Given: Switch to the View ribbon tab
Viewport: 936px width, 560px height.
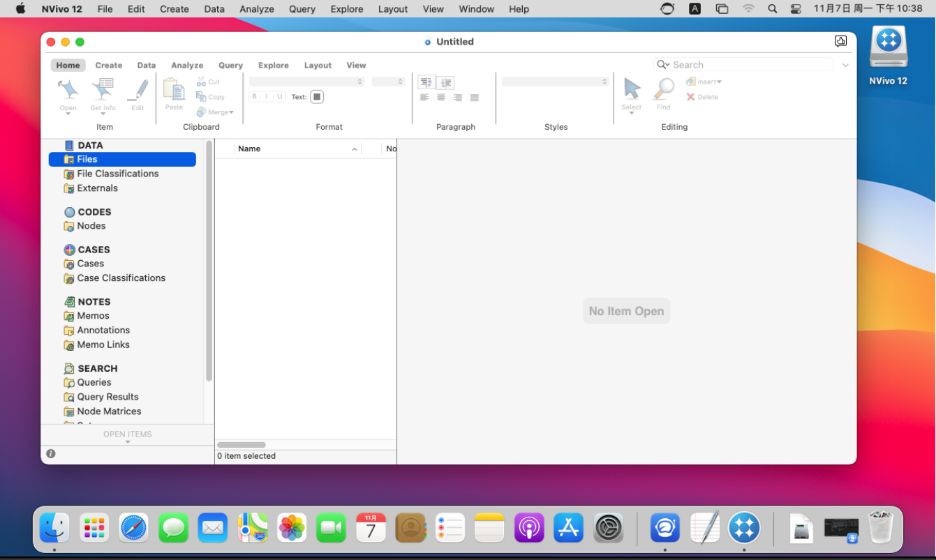Looking at the screenshot, I should (356, 65).
